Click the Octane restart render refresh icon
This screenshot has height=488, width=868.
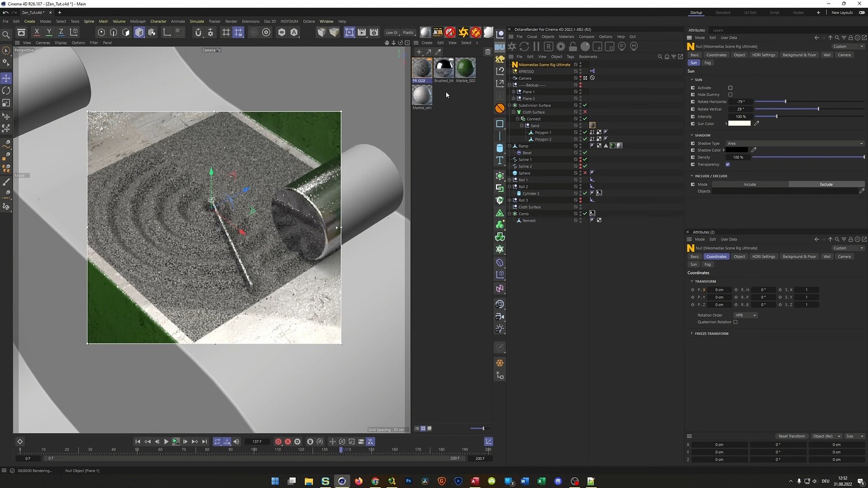[524, 46]
